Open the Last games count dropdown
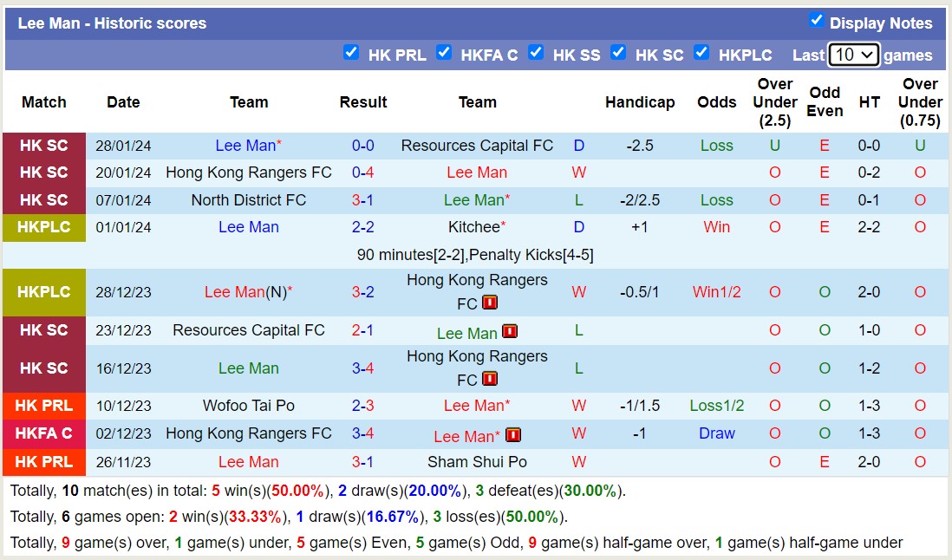Screen dimensions: 952x560 coord(854,54)
